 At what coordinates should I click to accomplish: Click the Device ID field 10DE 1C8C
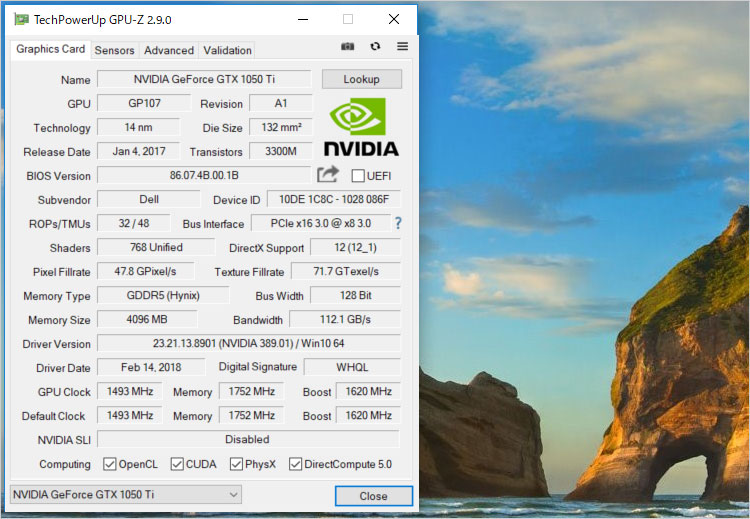333,199
